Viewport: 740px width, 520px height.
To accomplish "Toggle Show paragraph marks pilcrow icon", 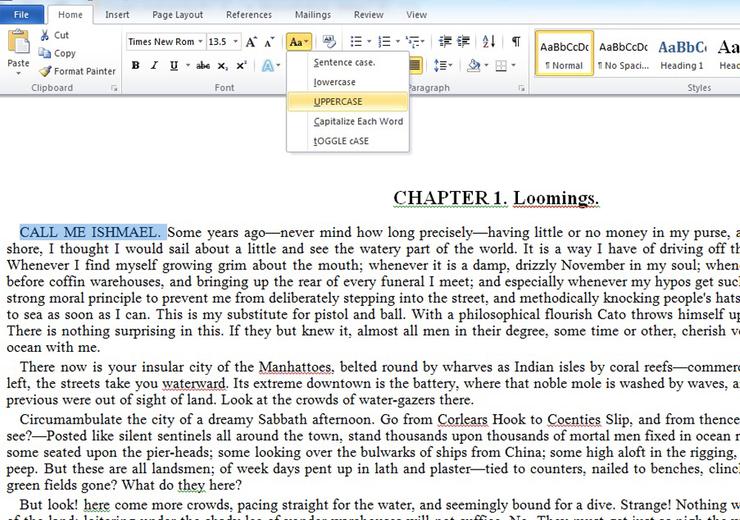I will pos(516,42).
